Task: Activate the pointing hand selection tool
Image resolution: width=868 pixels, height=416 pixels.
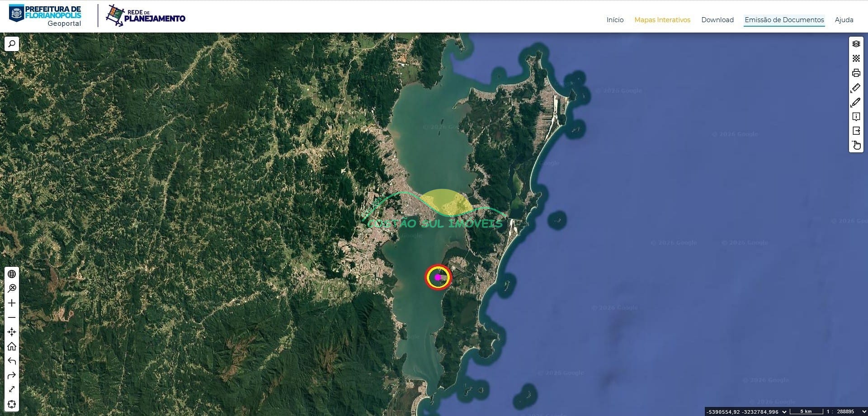Action: (x=856, y=145)
